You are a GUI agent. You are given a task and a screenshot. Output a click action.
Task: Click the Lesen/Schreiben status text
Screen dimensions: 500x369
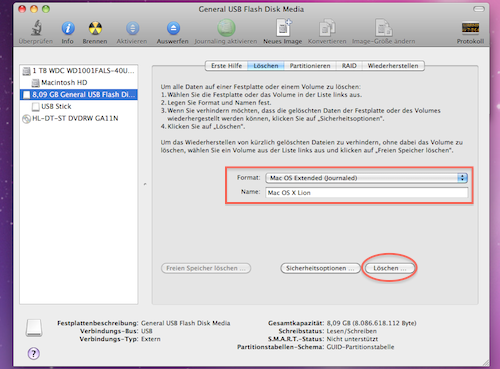[352, 331]
